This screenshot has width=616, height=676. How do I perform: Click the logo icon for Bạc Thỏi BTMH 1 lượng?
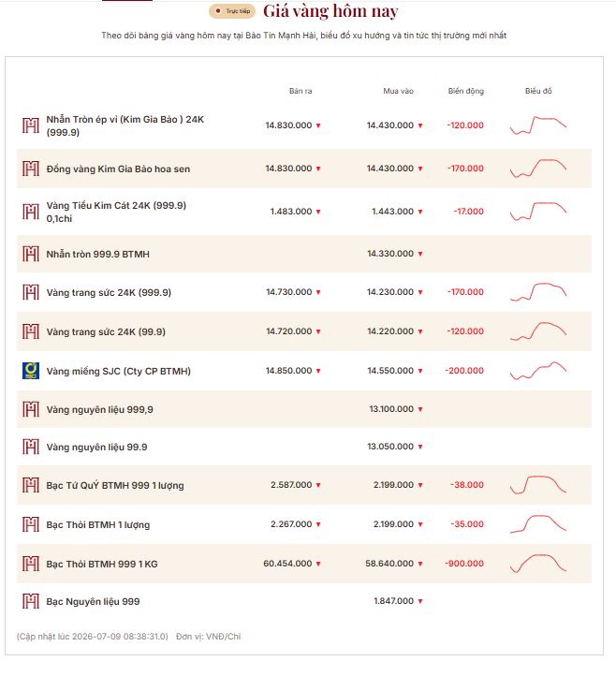coord(31,524)
